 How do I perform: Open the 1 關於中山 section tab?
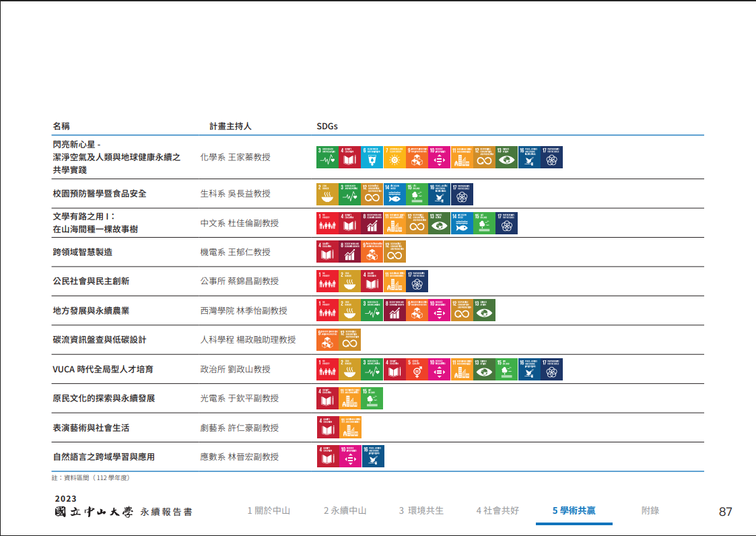pyautogui.click(x=269, y=511)
